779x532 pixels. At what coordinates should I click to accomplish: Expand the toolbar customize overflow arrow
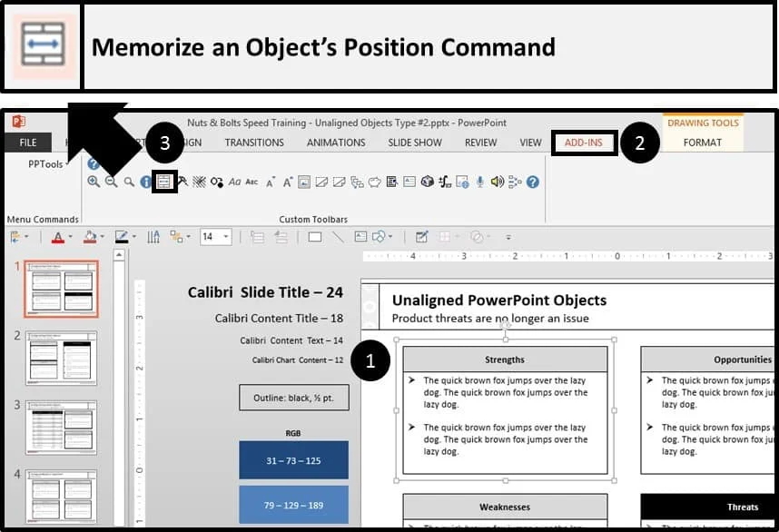(x=508, y=238)
